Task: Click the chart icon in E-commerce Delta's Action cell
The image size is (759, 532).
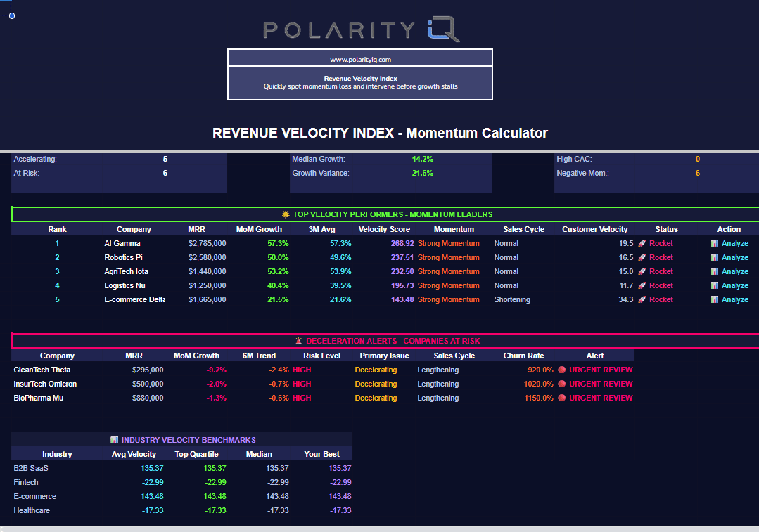Action: point(715,299)
